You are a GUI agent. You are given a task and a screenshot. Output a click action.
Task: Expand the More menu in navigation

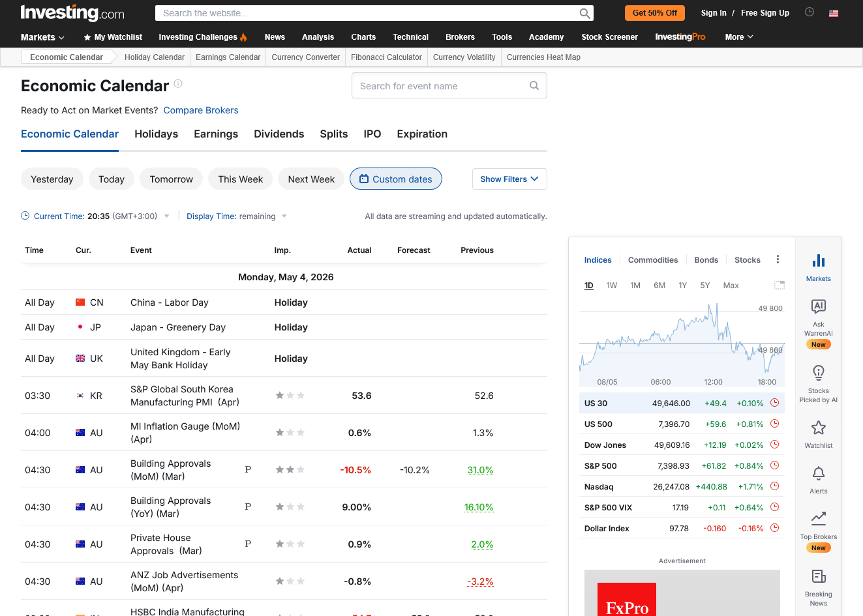(x=739, y=37)
